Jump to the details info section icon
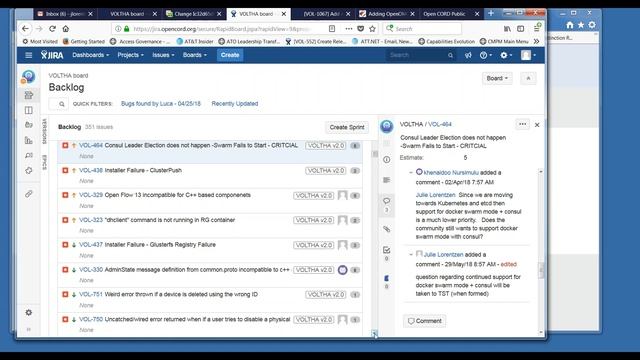 tap(387, 160)
